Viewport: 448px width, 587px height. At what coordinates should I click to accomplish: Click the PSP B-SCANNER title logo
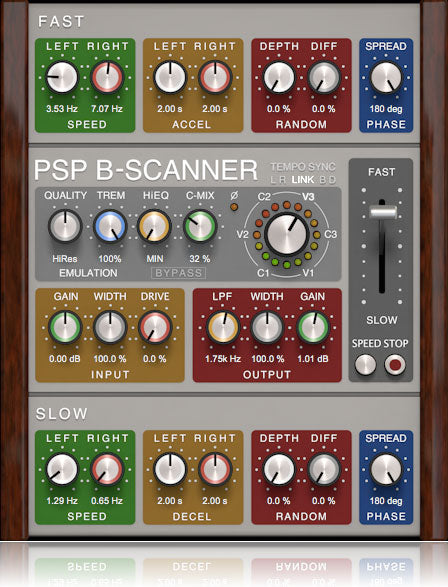point(146,170)
